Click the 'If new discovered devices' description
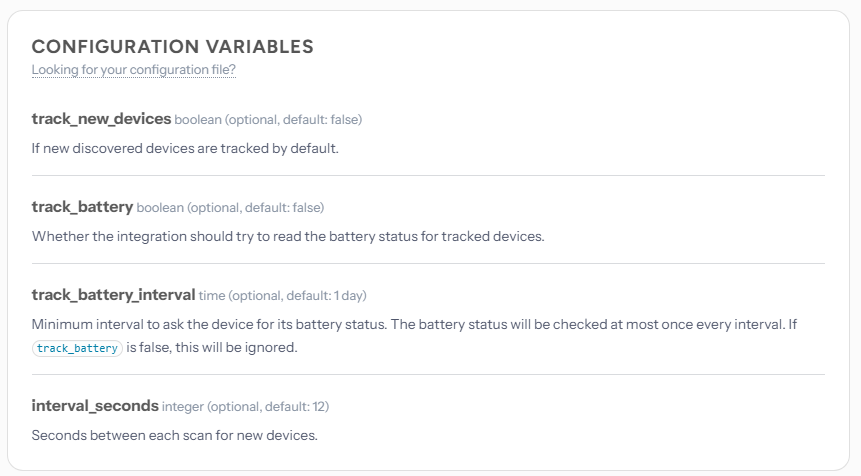Screen dimensions: 861x476 point(185,149)
